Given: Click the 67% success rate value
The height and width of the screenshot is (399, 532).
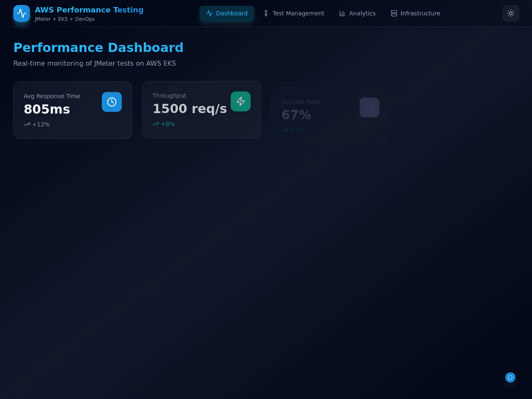Looking at the screenshot, I should click(x=296, y=115).
